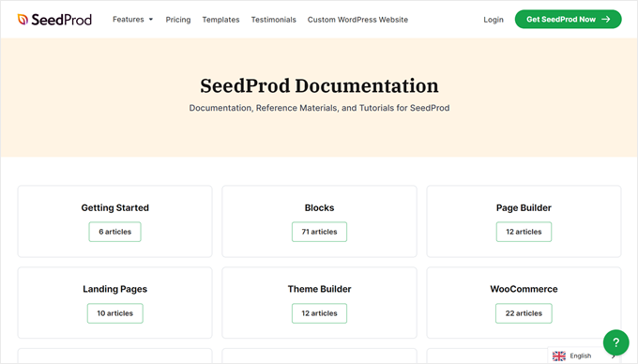Image resolution: width=638 pixels, height=364 pixels.
Task: Open the Getting Started category
Action: coord(115,208)
